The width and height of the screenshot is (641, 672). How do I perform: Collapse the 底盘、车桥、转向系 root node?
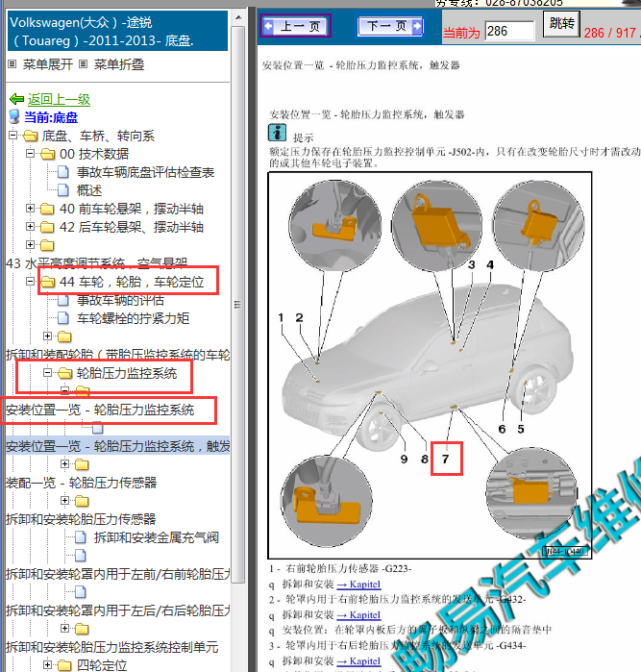pos(12,136)
